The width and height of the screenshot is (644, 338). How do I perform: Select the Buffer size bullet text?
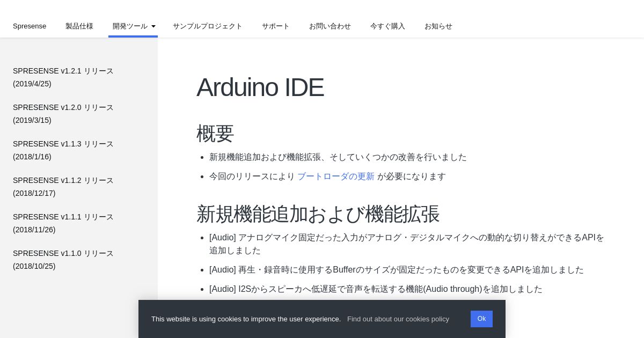pyautogui.click(x=397, y=270)
